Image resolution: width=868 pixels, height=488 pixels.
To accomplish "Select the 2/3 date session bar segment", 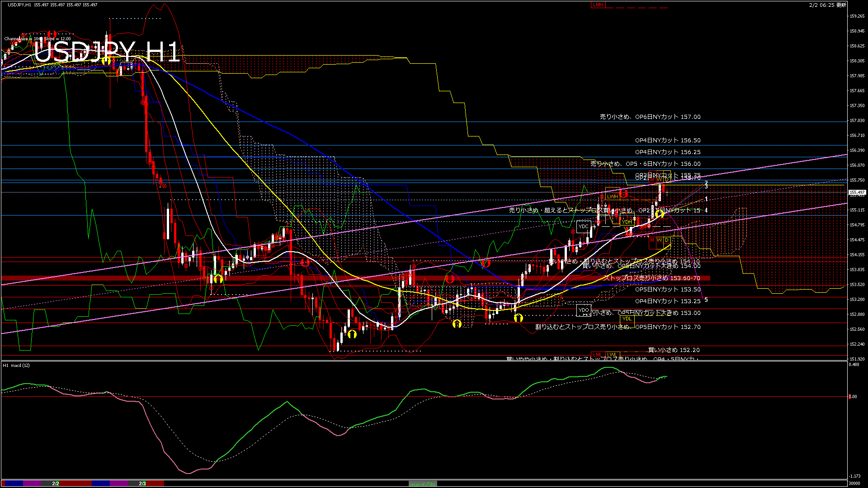I will pos(142,483).
